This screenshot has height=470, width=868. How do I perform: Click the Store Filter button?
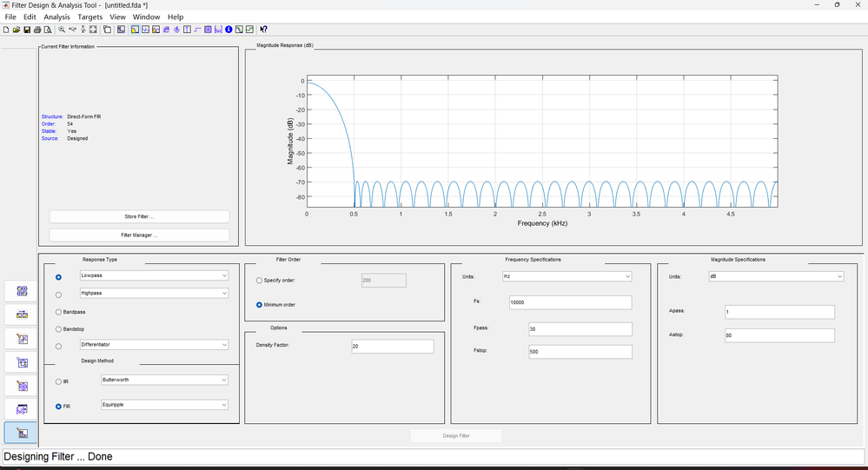tap(139, 216)
